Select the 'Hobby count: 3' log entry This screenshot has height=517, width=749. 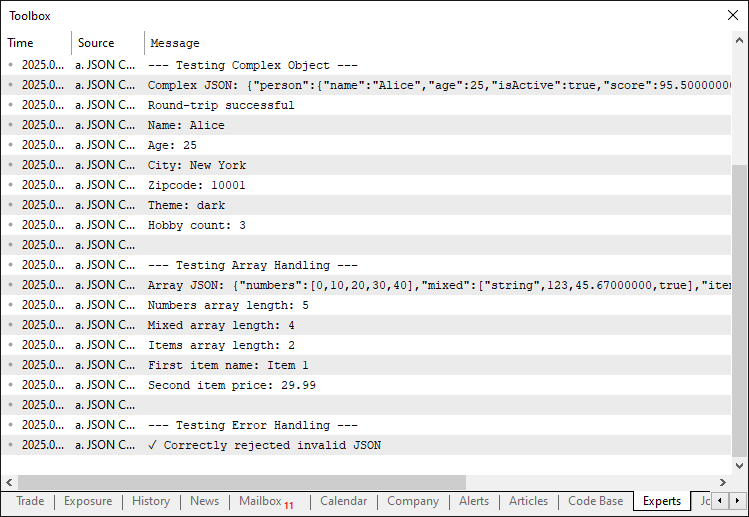point(366,226)
